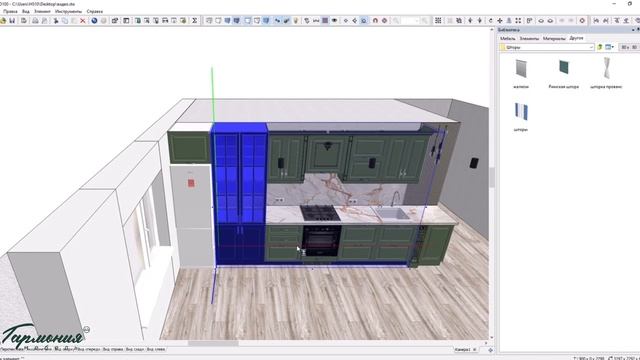Select the жалюзи library thumbnail

(x=521, y=73)
